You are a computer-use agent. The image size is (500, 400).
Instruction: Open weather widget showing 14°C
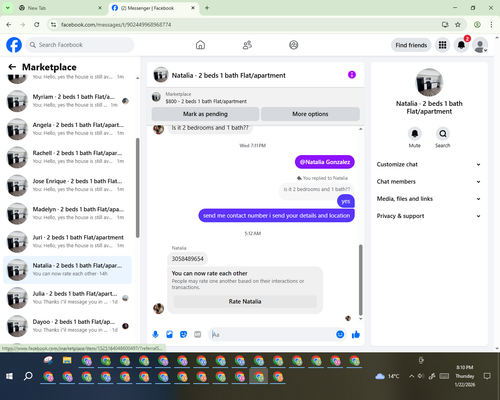[x=387, y=376]
